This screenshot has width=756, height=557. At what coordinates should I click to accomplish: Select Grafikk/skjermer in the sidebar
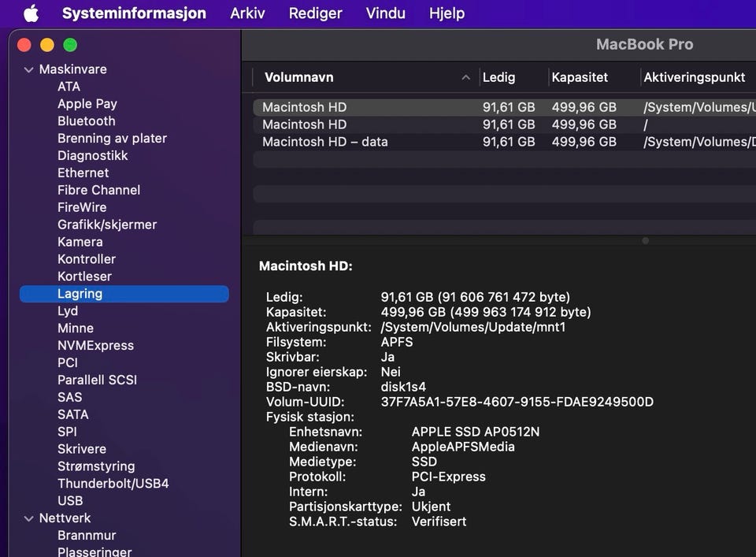coord(107,225)
